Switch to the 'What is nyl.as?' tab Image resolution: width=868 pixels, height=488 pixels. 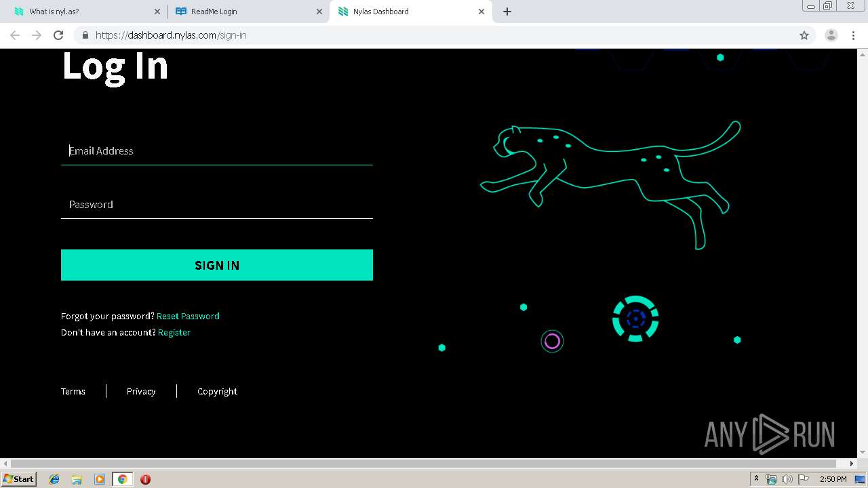tap(85, 12)
